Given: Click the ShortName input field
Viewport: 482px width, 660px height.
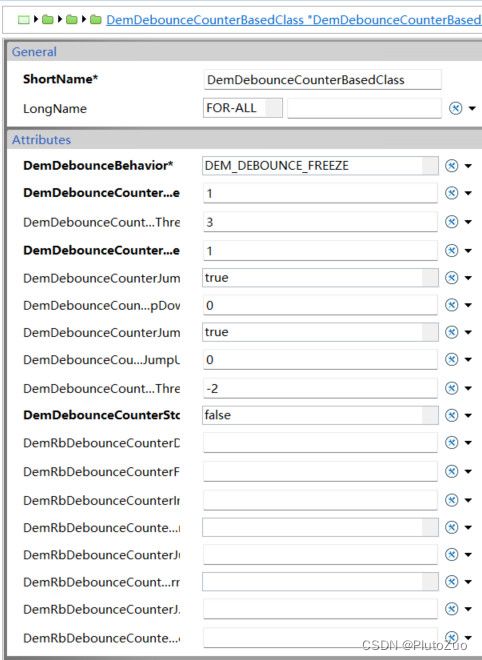Looking at the screenshot, I should click(322, 80).
